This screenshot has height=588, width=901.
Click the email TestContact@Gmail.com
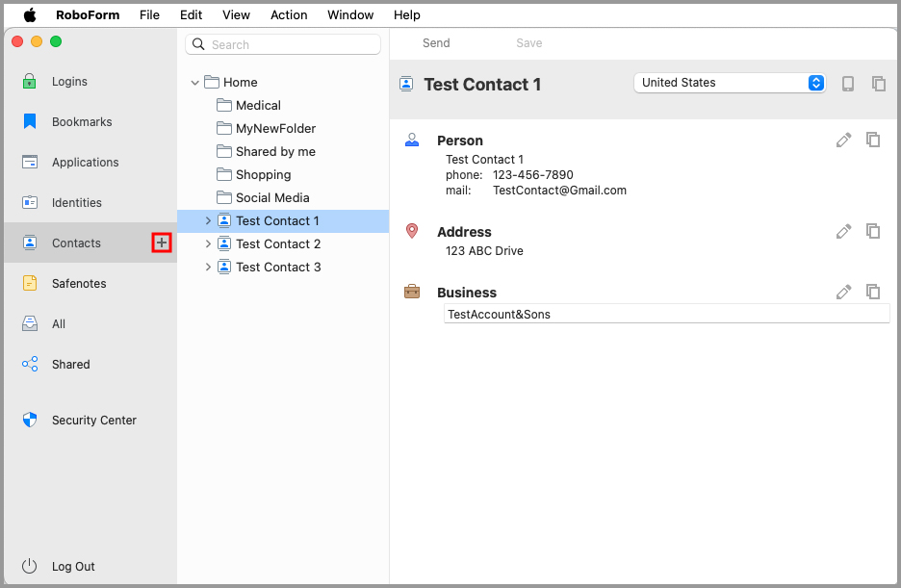tap(559, 191)
